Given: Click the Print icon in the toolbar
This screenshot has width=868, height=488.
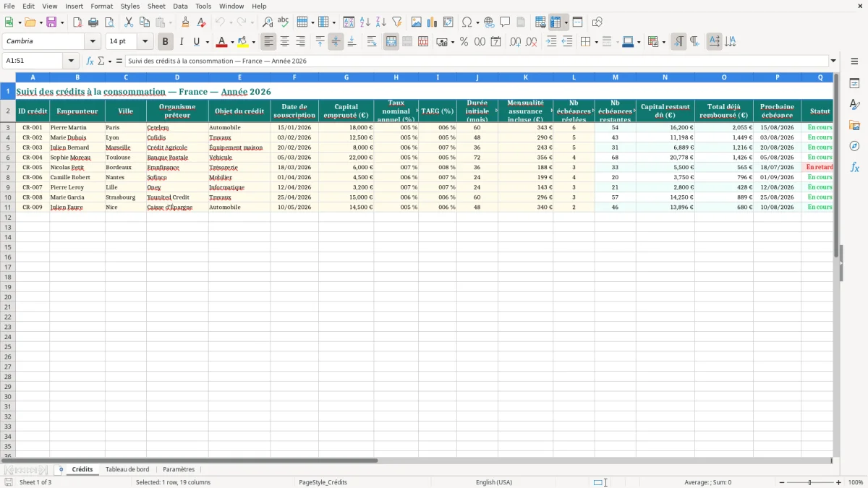Looking at the screenshot, I should (x=93, y=22).
